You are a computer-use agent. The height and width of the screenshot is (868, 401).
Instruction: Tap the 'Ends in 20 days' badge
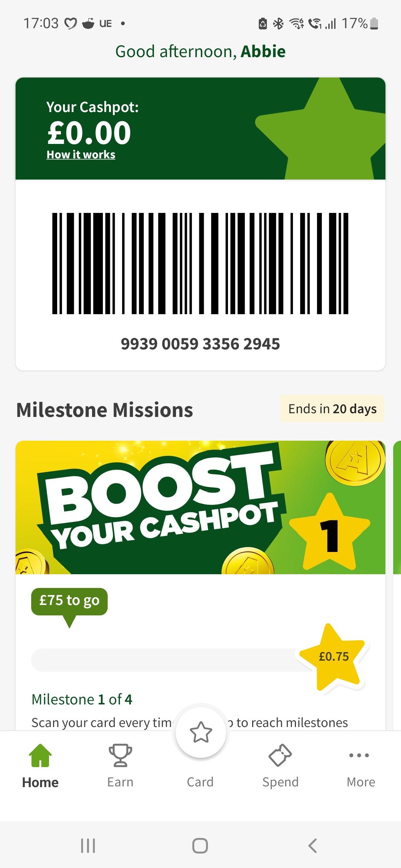click(332, 409)
